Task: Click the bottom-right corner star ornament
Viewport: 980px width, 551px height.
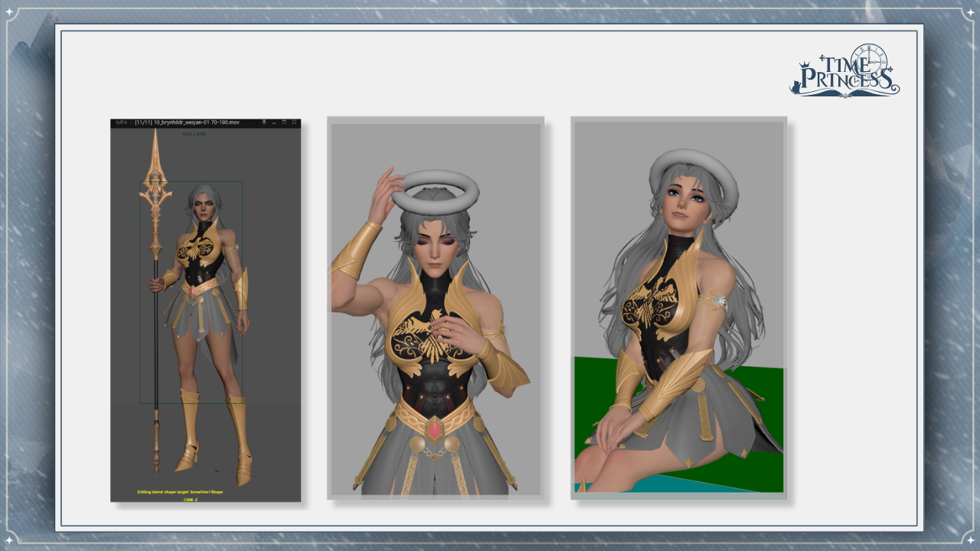Action: point(969,540)
